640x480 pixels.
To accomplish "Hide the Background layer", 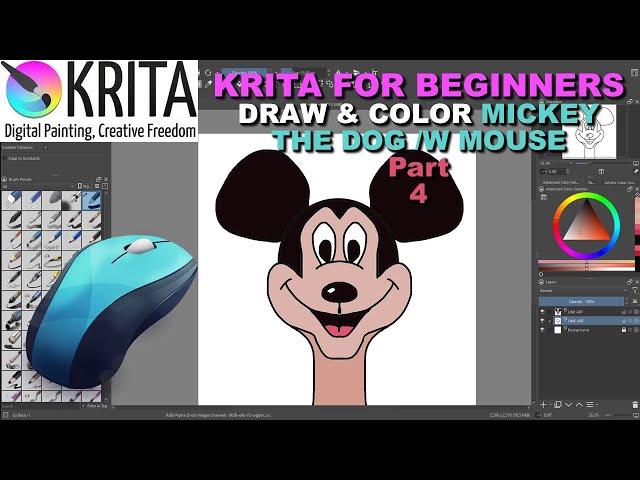I will 542,330.
